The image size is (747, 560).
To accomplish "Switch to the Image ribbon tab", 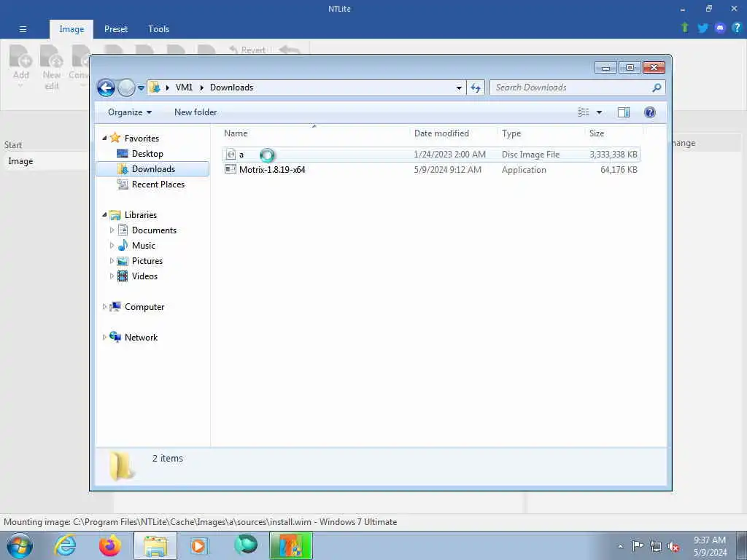I will pyautogui.click(x=71, y=29).
